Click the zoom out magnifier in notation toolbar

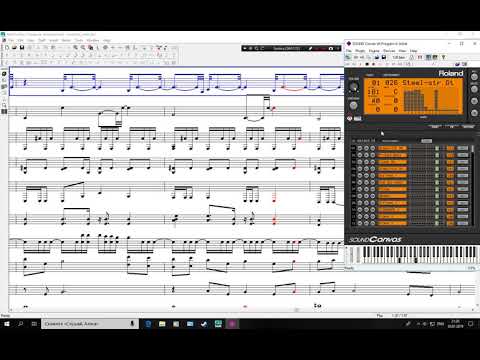[83, 48]
